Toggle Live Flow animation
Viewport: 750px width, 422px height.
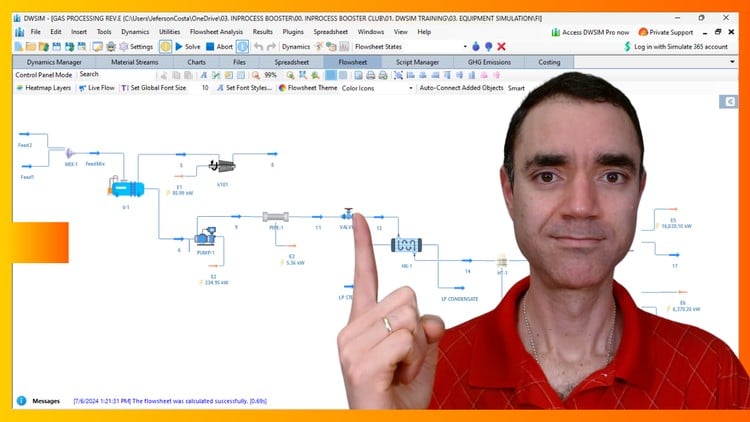pos(97,88)
